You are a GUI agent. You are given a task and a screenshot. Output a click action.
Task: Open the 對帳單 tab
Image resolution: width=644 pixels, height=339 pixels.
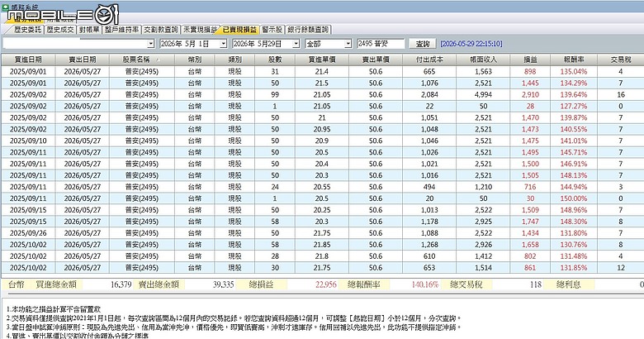click(x=89, y=30)
